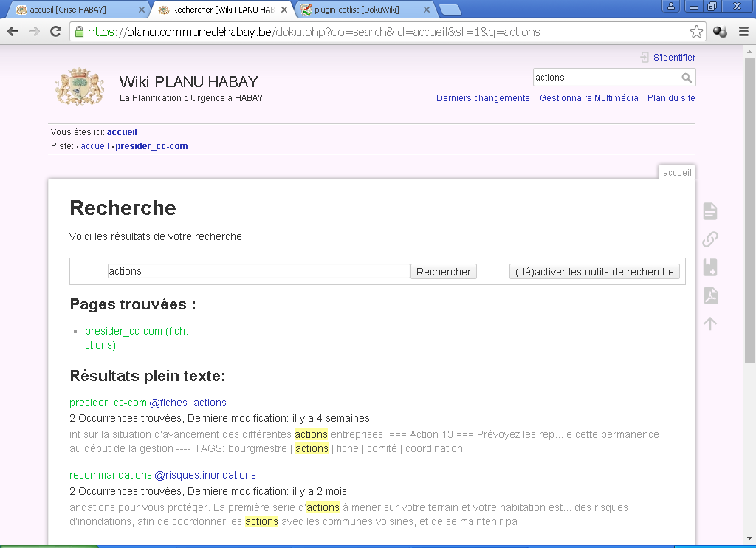Export page with the PDF icon
The height and width of the screenshot is (548, 756).
(709, 295)
